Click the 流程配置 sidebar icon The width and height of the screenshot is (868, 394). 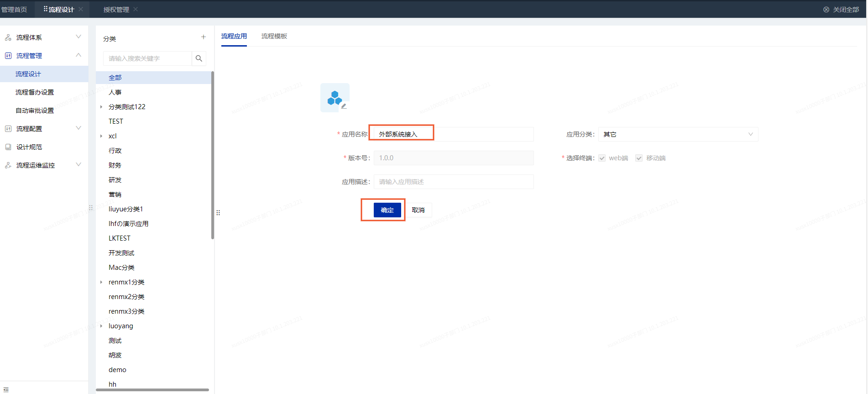click(8, 129)
